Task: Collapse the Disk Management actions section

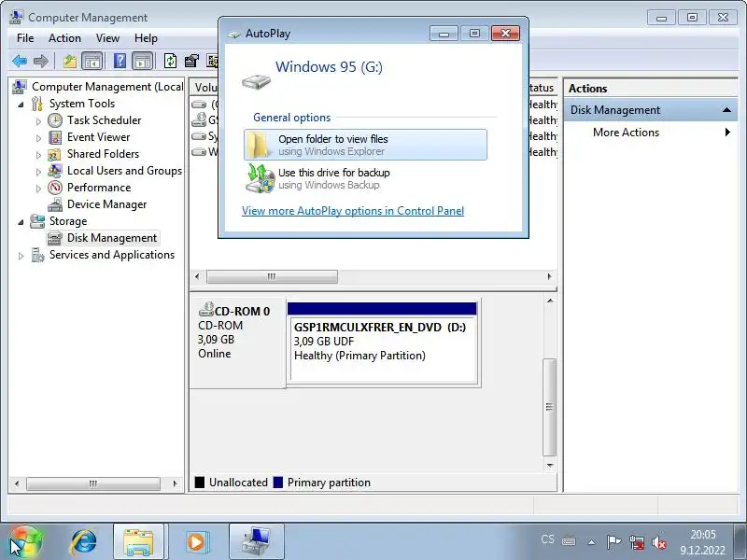Action: tap(726, 110)
